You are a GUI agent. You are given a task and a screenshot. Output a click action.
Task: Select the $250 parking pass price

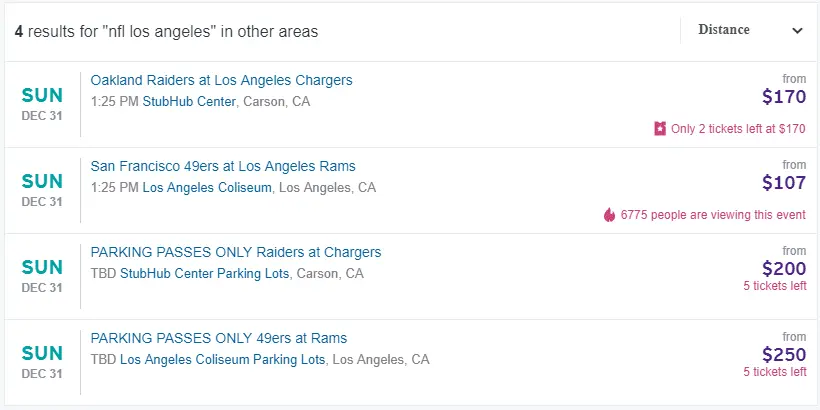(x=783, y=355)
